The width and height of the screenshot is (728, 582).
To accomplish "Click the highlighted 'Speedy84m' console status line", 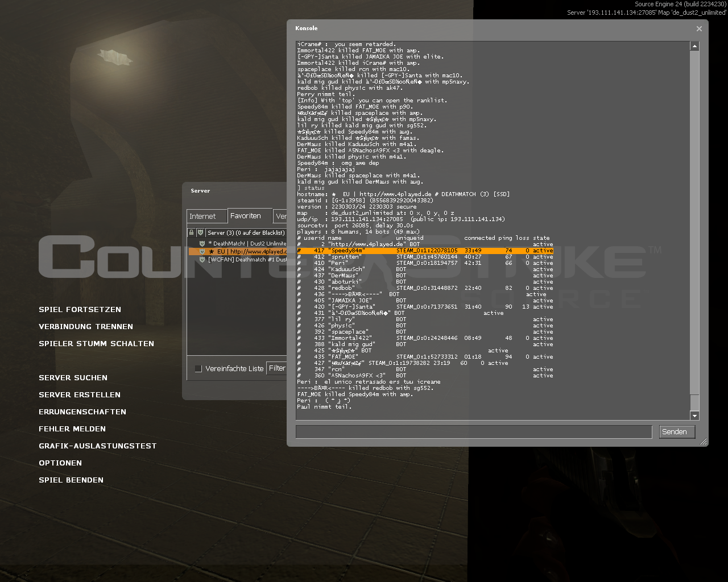I will [425, 251].
